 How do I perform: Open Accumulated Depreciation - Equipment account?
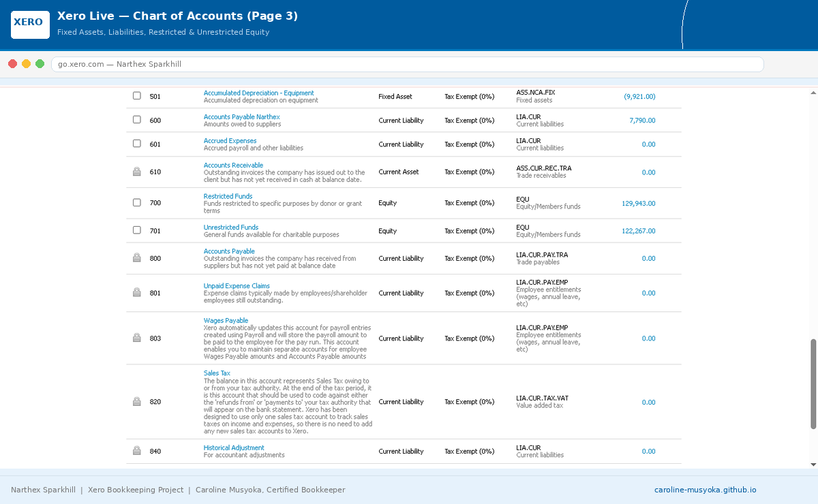coord(259,93)
